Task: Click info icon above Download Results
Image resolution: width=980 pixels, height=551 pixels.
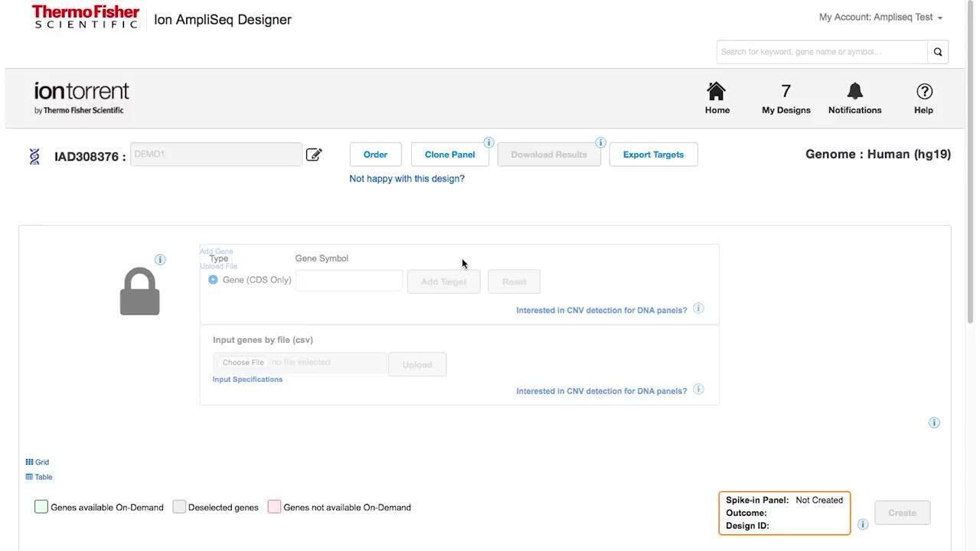Action: pyautogui.click(x=600, y=142)
